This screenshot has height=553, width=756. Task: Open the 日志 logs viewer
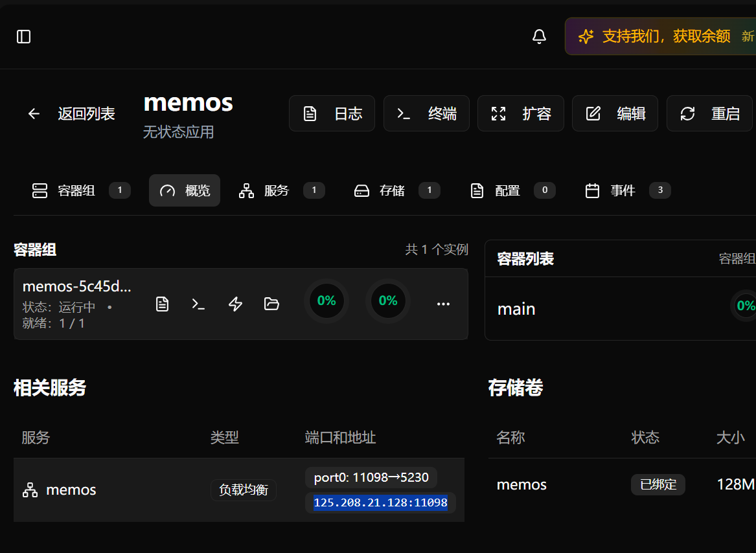point(332,113)
